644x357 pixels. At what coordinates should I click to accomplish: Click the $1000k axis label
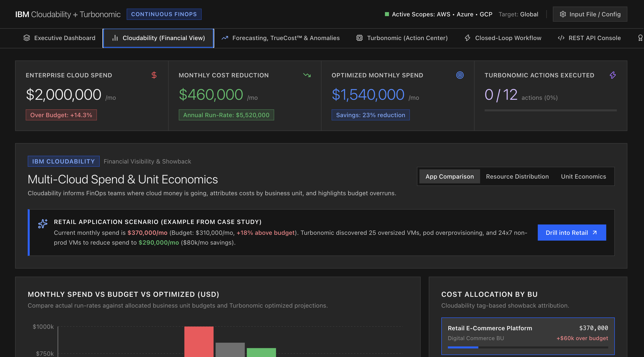click(x=43, y=327)
